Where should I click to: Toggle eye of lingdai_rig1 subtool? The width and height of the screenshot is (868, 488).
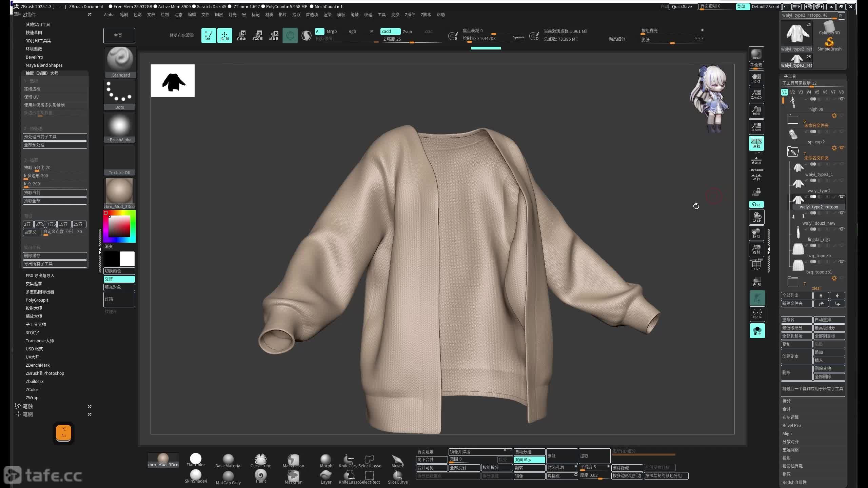pos(842,229)
